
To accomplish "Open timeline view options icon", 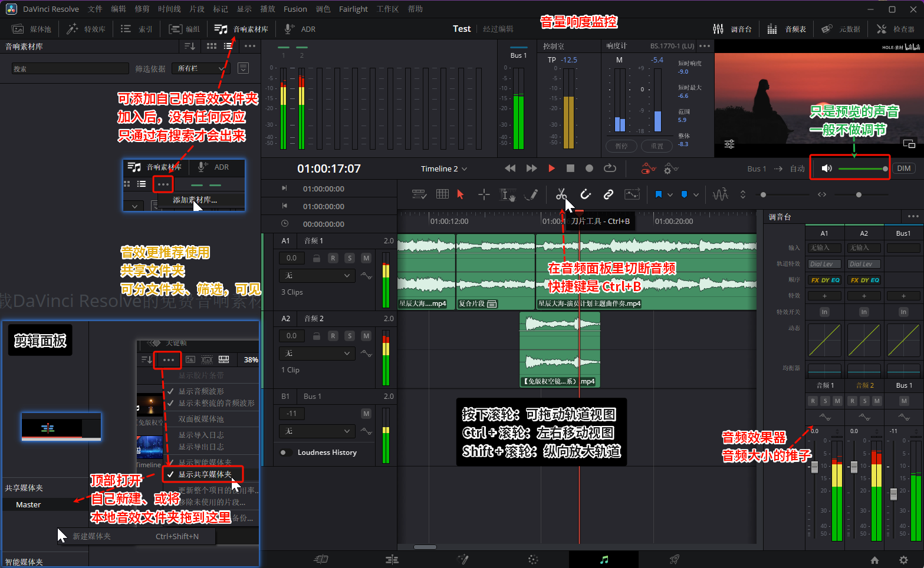I will pos(419,194).
